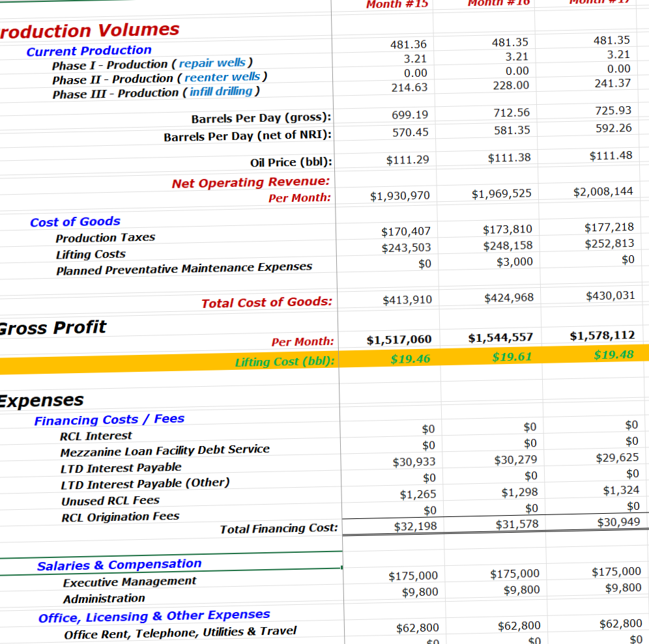Select Office Rent, Telephone, Utilities & Travel label
Screen dimensions: 649x644
pos(180,633)
